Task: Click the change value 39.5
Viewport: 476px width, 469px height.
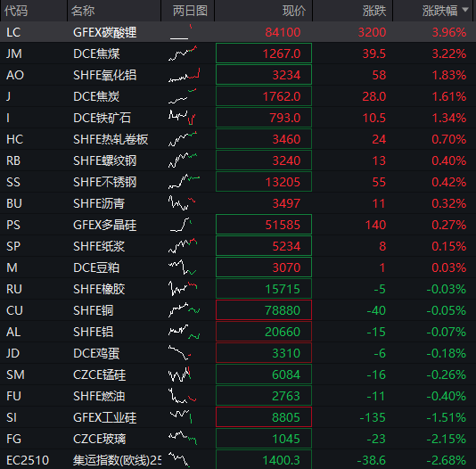Action: click(x=374, y=53)
